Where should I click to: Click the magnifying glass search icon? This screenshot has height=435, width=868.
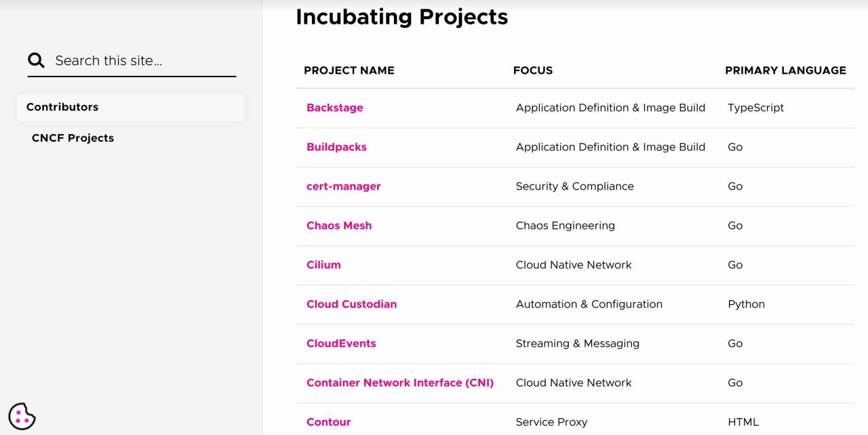(x=36, y=60)
